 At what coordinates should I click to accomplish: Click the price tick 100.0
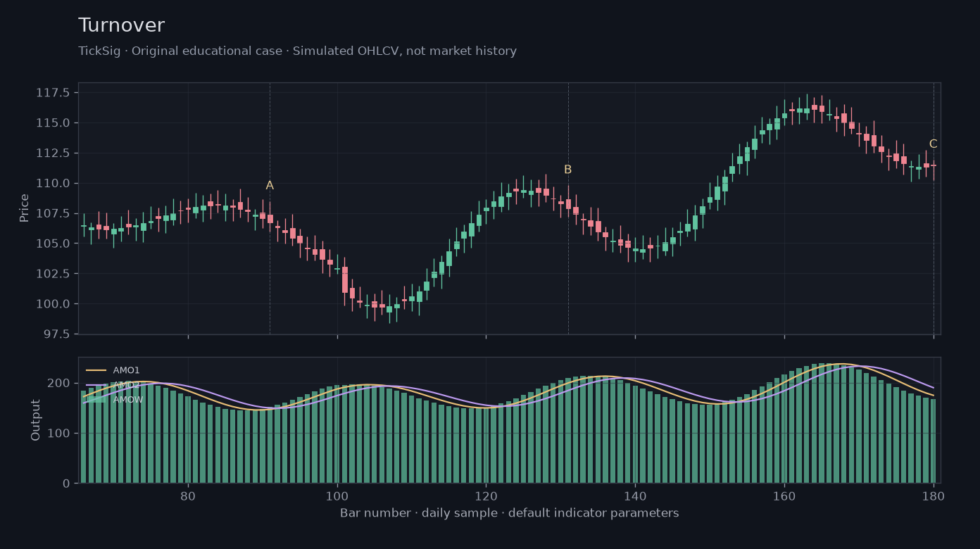click(54, 305)
